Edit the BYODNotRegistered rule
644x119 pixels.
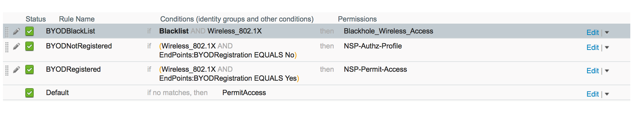click(x=592, y=47)
